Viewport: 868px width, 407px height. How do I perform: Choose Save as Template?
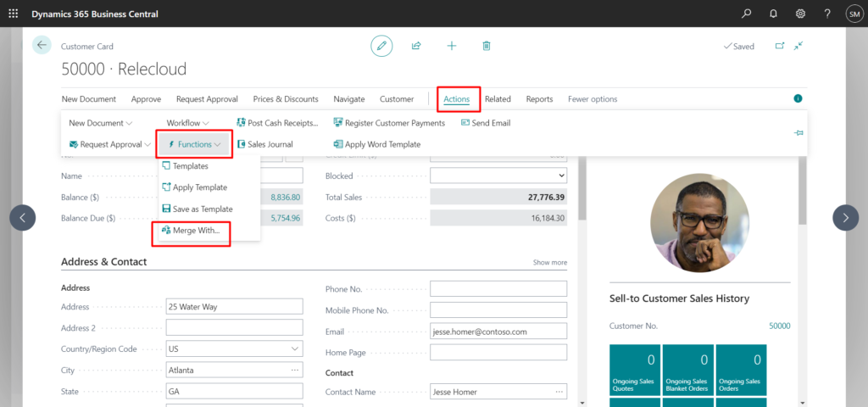click(197, 209)
